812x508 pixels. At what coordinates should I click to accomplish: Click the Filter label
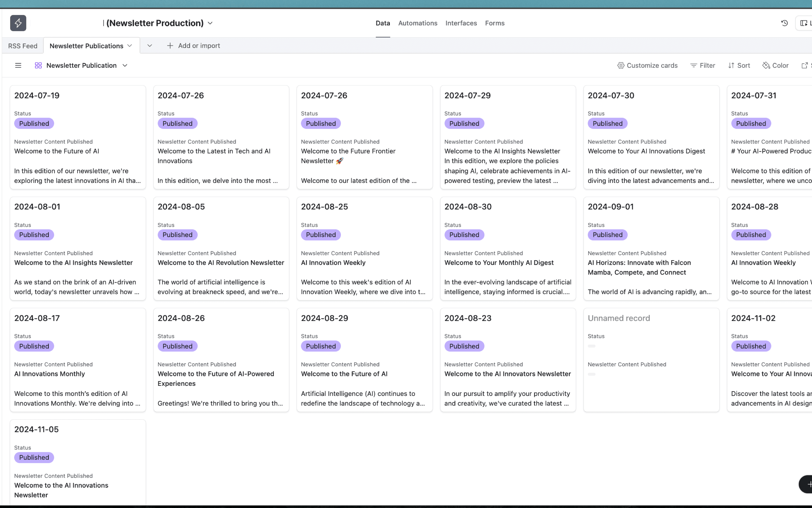tap(707, 65)
